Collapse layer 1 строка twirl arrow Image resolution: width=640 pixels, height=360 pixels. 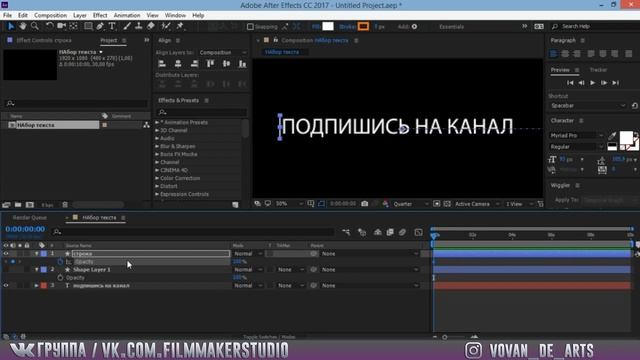click(36, 254)
